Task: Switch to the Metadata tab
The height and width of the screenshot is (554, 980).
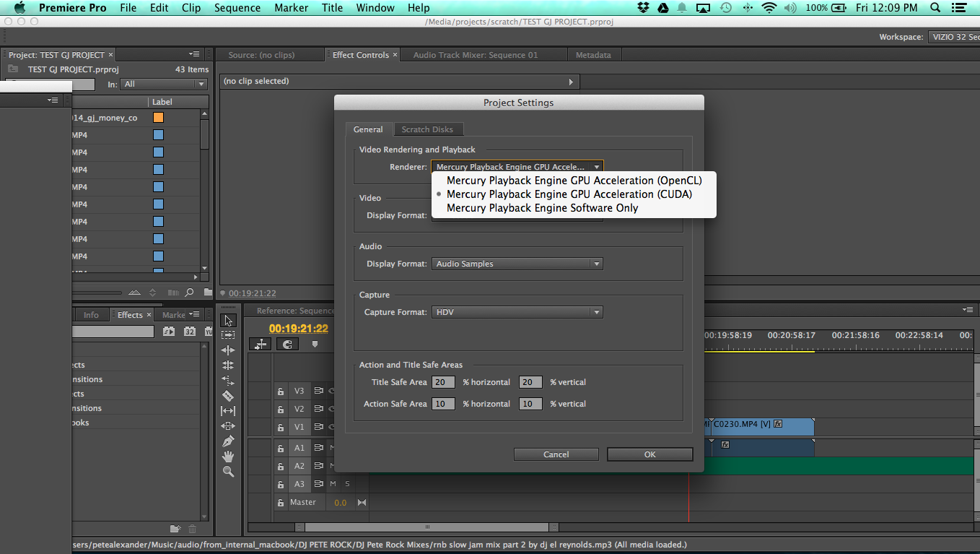Action: (593, 55)
